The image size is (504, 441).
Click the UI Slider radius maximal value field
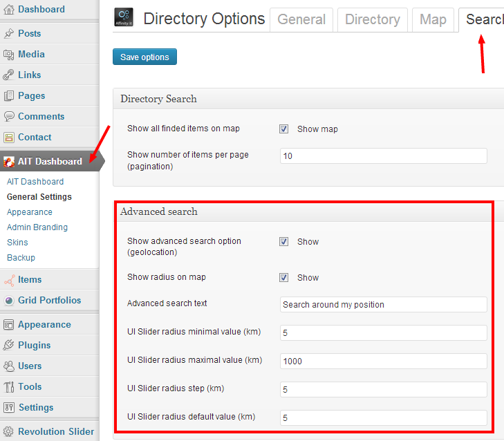383,361
